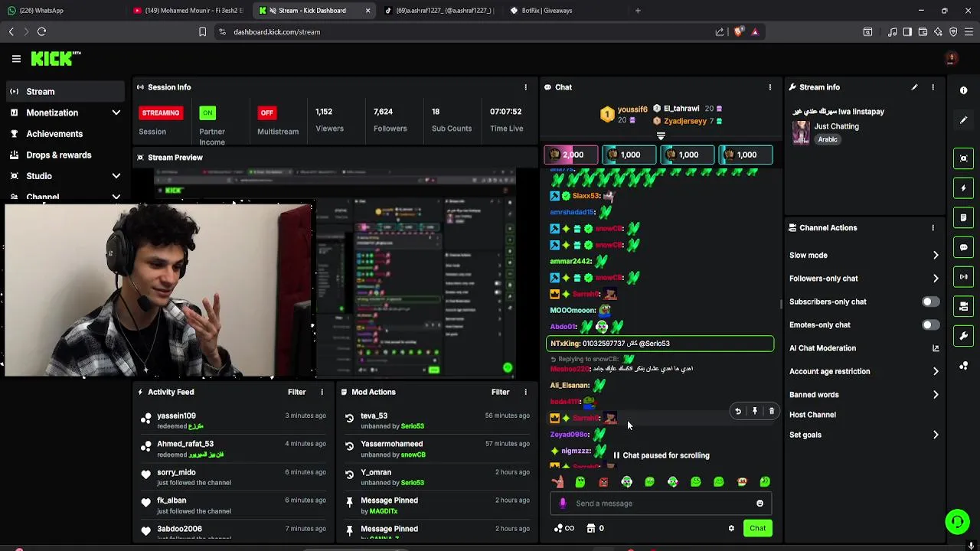This screenshot has height=551, width=980.
Task: Edit stream info with the pencil icon
Action: coord(914,87)
